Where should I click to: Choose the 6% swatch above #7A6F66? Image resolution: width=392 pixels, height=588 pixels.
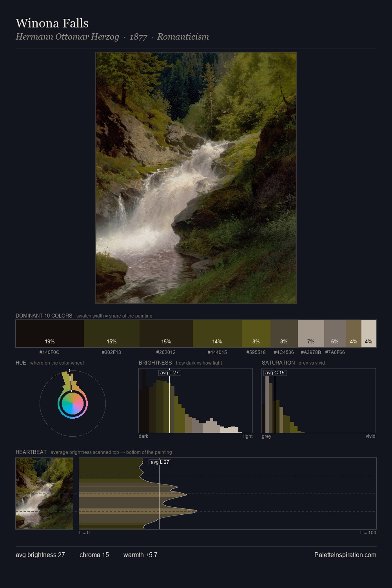pos(335,334)
